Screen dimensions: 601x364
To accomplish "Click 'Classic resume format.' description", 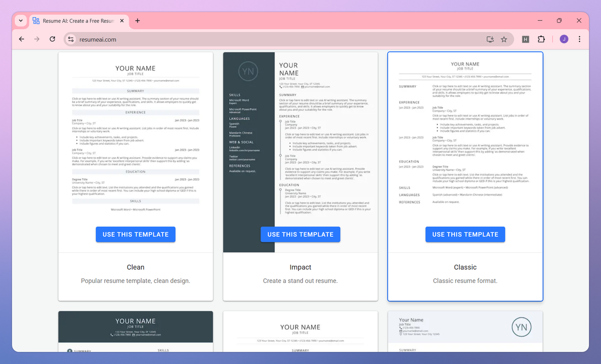I will point(465,281).
